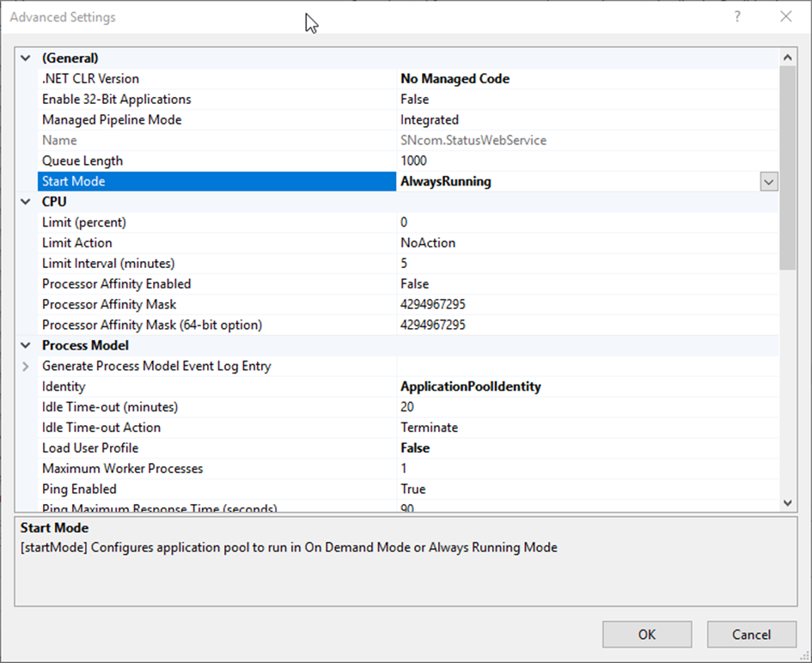
Task: Select the Ping Enabled True value
Action: [412, 490]
